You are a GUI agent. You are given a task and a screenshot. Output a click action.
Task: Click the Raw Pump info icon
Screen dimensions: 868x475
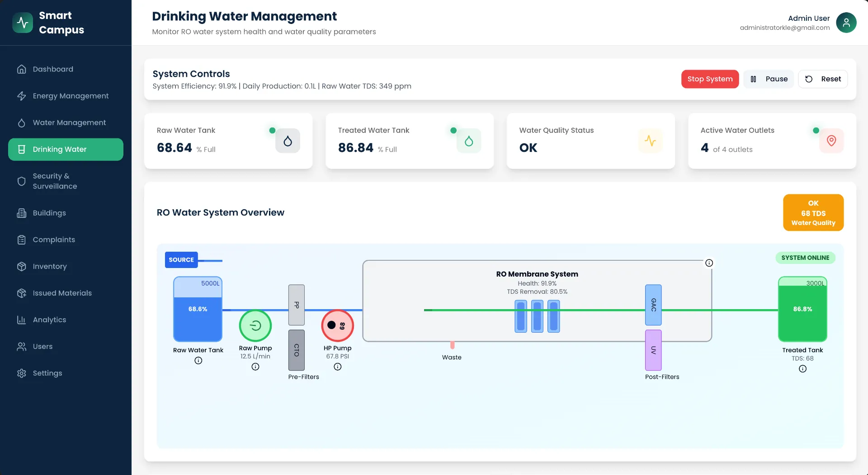pyautogui.click(x=255, y=367)
